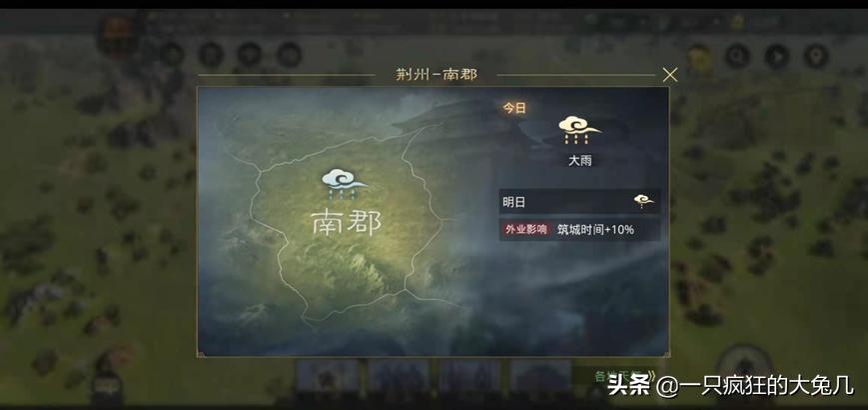Screen dimensions: 868x410
Task: Expand the 明日 forecast row
Action: pos(579,202)
